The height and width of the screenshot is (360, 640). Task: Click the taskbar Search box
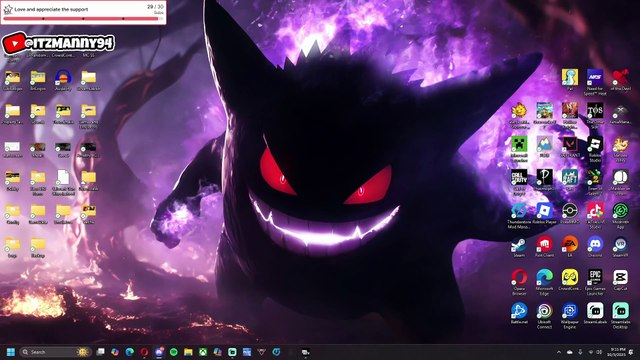coord(55,352)
